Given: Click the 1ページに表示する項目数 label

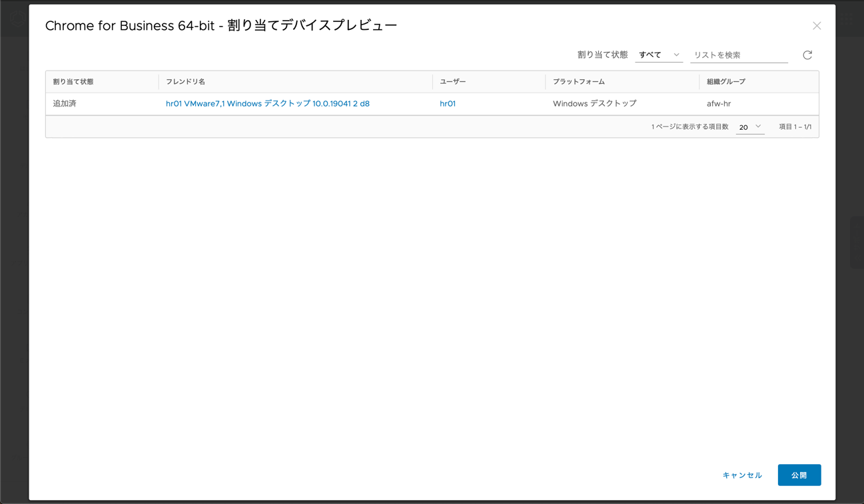Looking at the screenshot, I should 690,127.
